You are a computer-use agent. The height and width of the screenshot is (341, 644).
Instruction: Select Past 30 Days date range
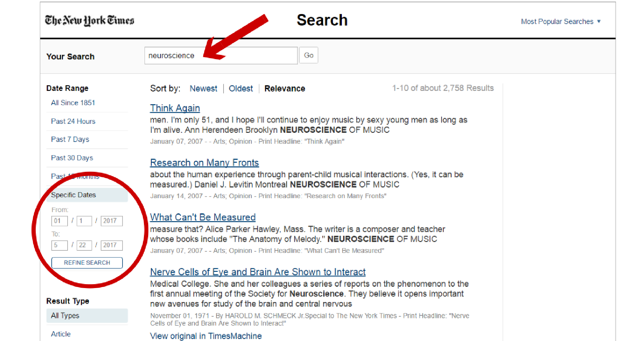click(72, 158)
